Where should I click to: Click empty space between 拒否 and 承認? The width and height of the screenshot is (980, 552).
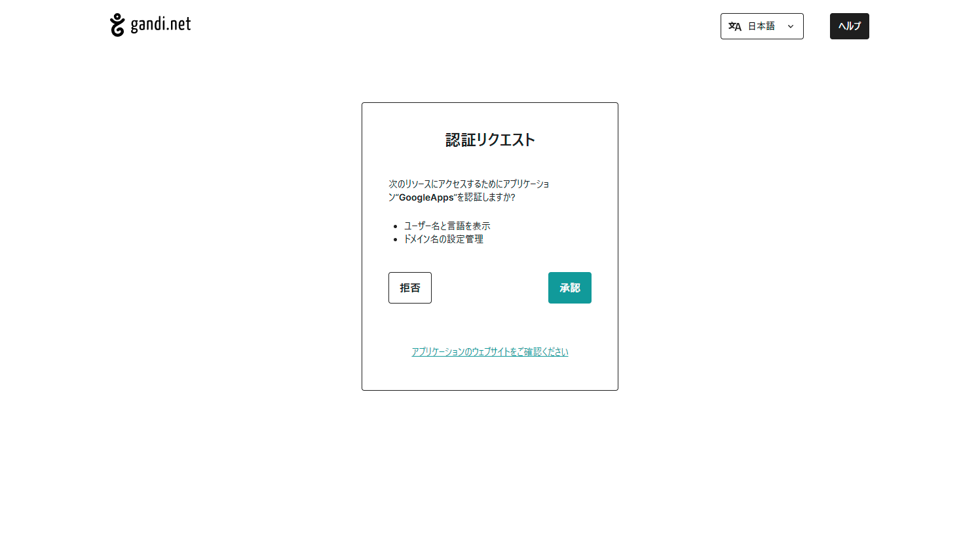(x=489, y=288)
